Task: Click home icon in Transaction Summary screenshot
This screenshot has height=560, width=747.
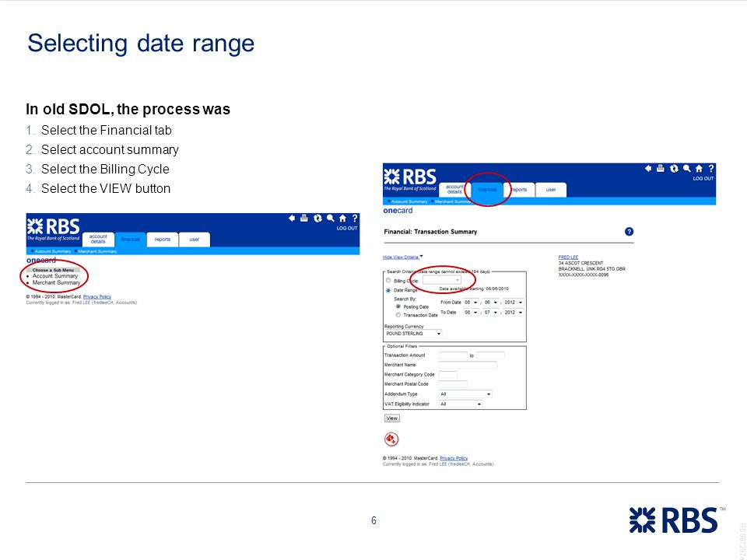Action: point(699,169)
